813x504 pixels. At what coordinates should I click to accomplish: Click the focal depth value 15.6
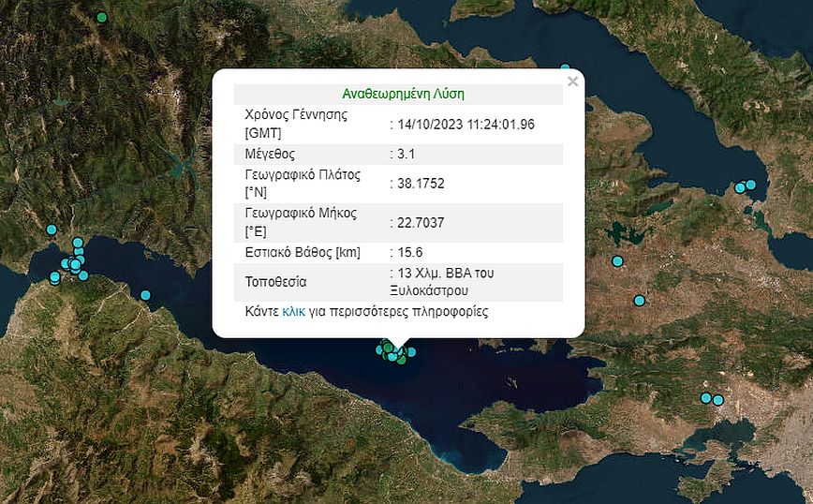coord(408,252)
